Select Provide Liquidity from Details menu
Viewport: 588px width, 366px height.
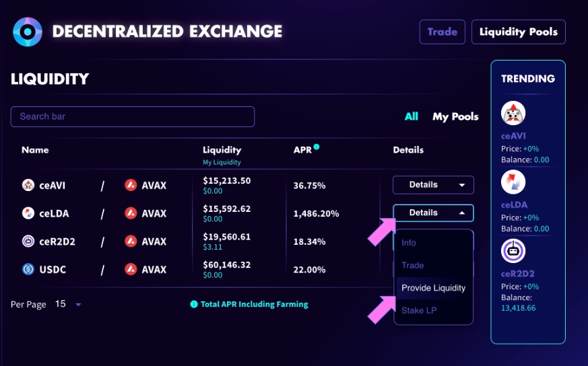point(433,288)
